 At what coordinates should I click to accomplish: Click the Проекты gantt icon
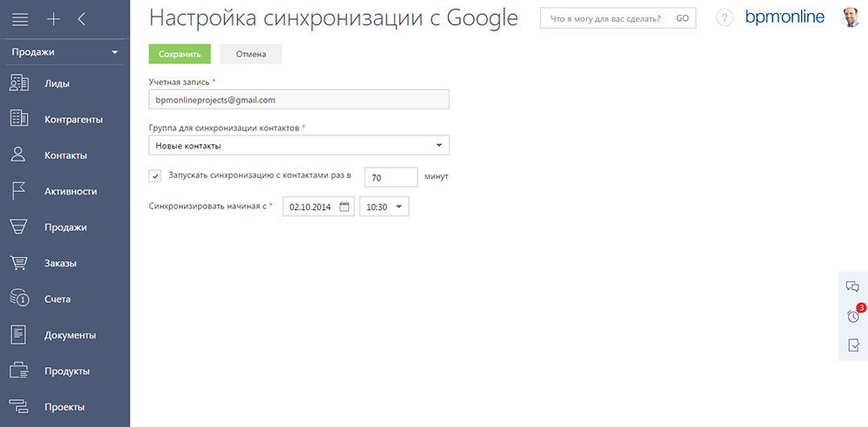coord(19,407)
